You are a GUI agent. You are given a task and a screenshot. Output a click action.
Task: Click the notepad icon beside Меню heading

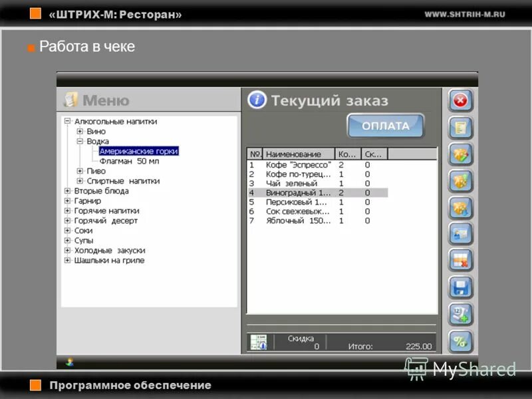(70, 100)
